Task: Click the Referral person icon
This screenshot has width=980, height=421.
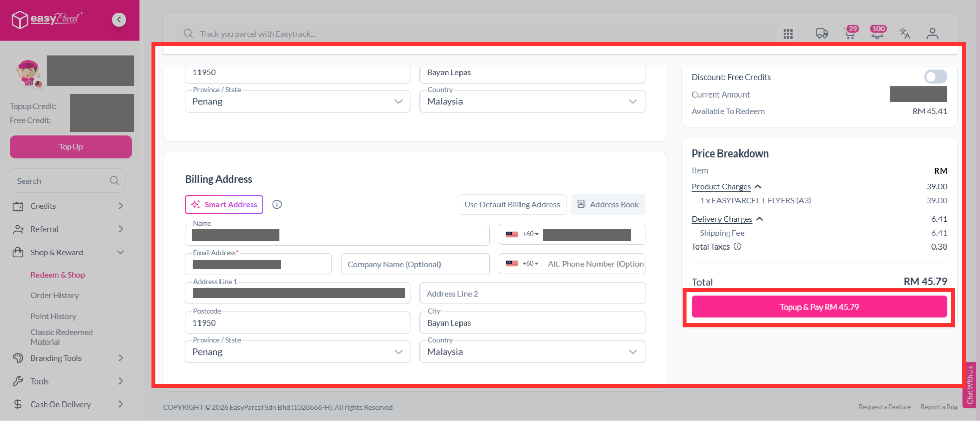Action: 18,229
